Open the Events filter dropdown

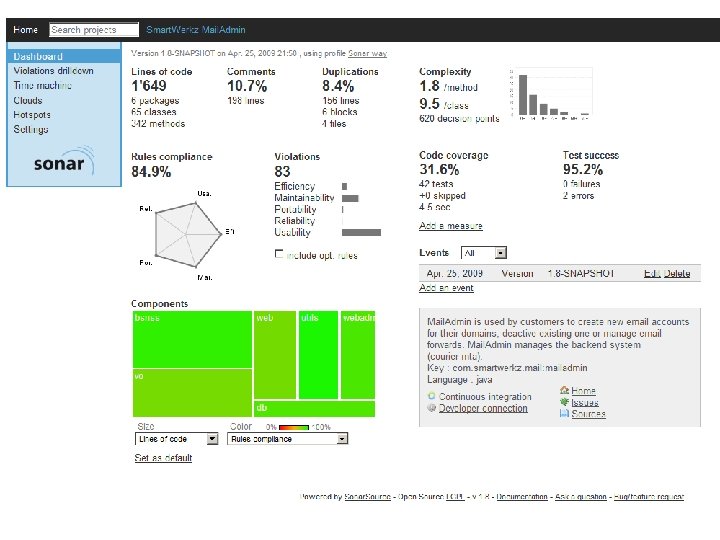[x=484, y=253]
